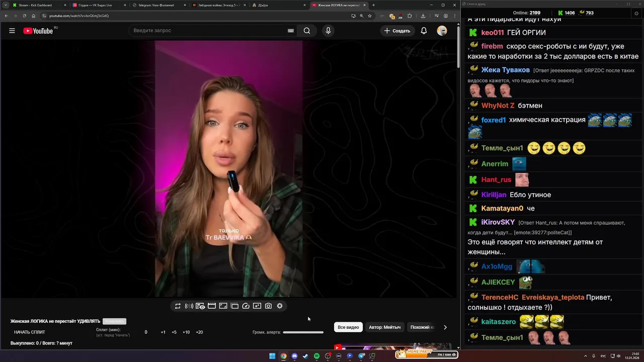Screen dimensions: 644x362
Task: Add +10 minutes to split
Action: coord(186,332)
